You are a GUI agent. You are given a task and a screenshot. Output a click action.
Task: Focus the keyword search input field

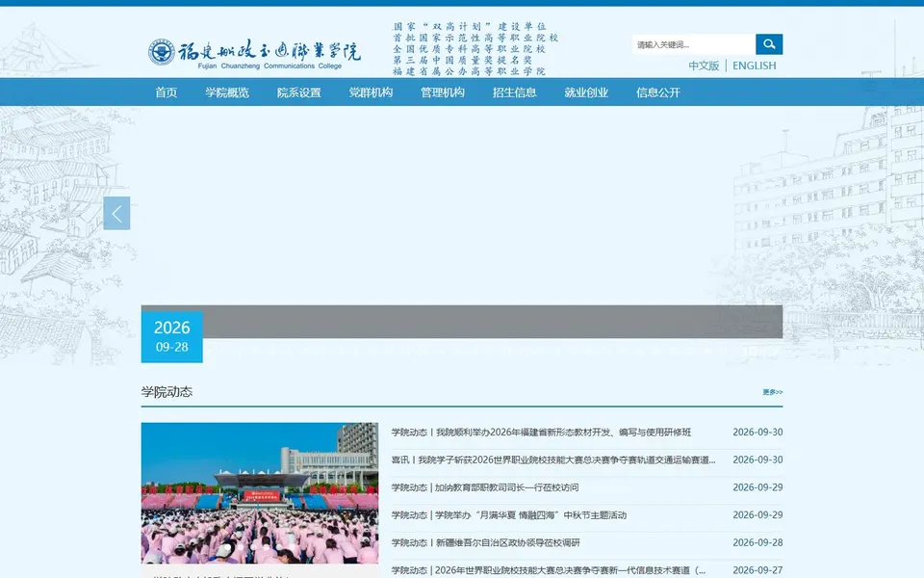coord(694,44)
